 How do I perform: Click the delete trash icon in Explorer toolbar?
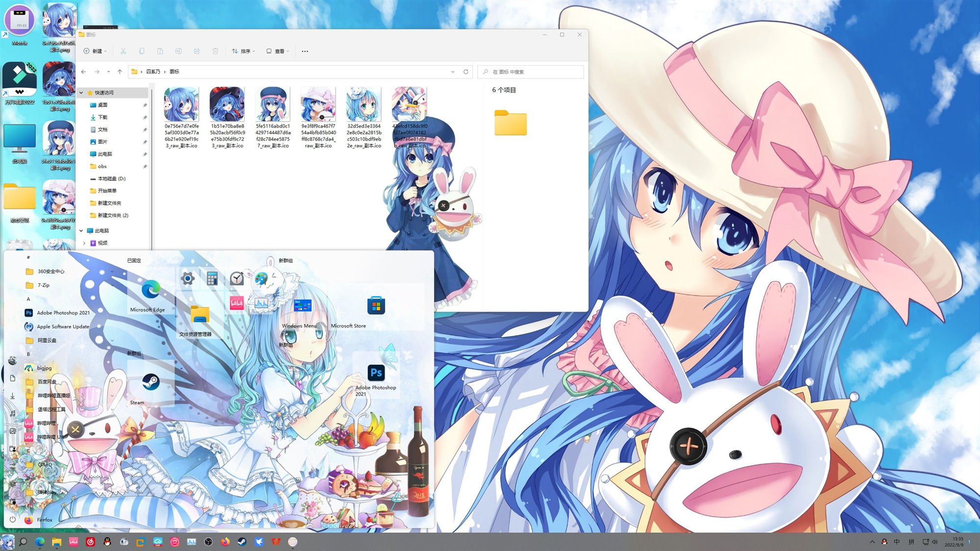tap(215, 51)
